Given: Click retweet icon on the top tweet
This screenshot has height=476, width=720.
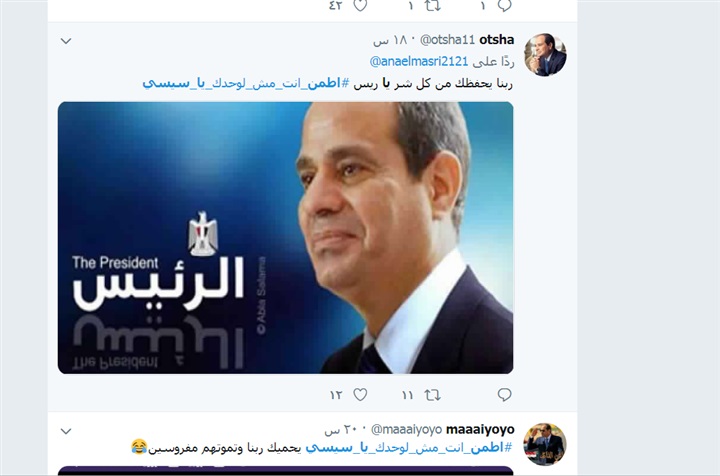Looking at the screenshot, I should [432, 5].
